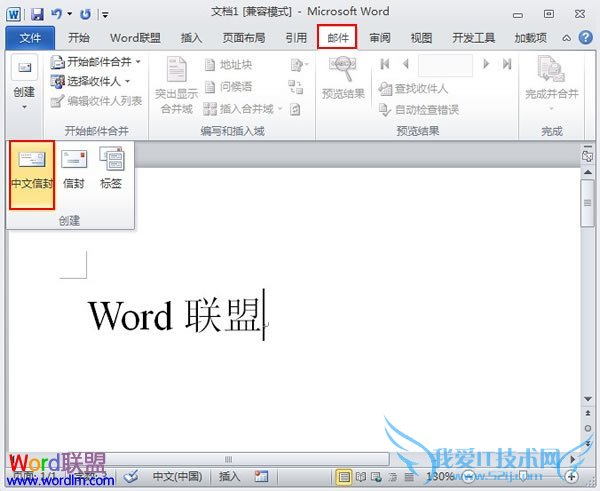Go to last record icon
Image resolution: width=600 pixels, height=491 pixels.
pos(507,64)
